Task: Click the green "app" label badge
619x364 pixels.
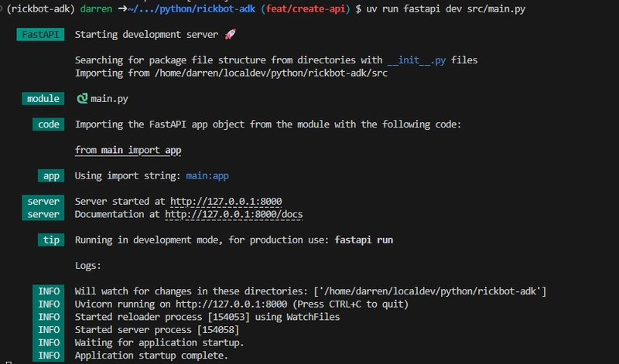Action: (x=52, y=175)
